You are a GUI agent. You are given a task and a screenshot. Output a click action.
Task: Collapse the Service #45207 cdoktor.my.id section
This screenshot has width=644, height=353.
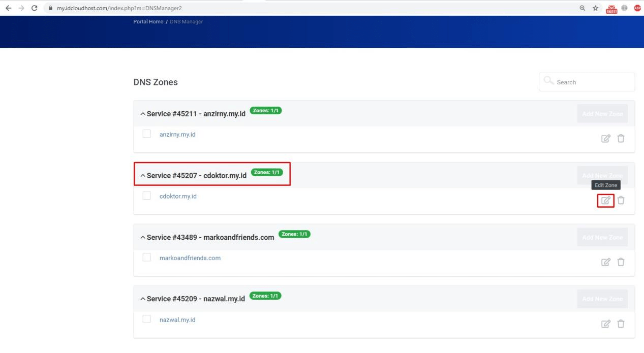coord(142,175)
